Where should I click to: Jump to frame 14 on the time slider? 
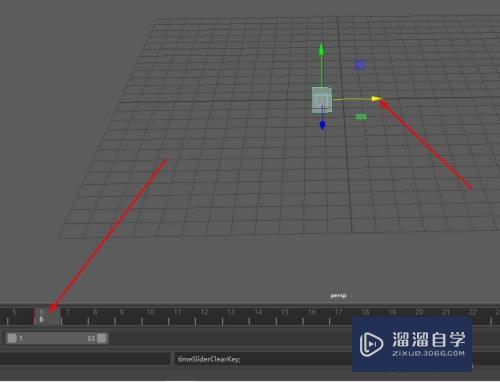pos(258,312)
